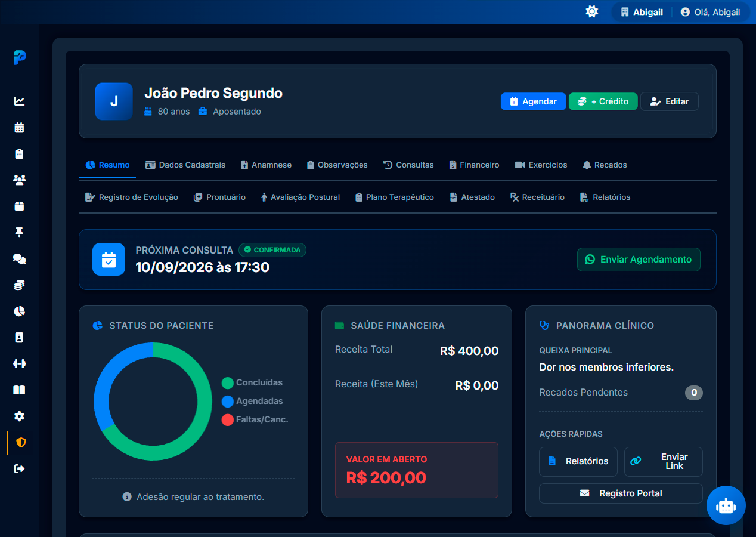Screen dimensions: 756x537
Task: Open the pie chart sidebar icon
Action: tap(20, 311)
